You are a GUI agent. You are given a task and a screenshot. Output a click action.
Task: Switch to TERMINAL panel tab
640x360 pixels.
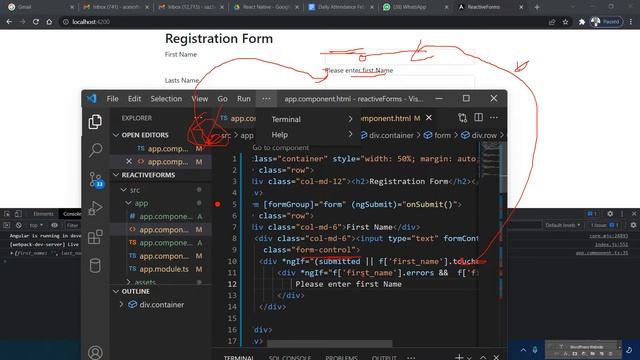[x=239, y=358]
